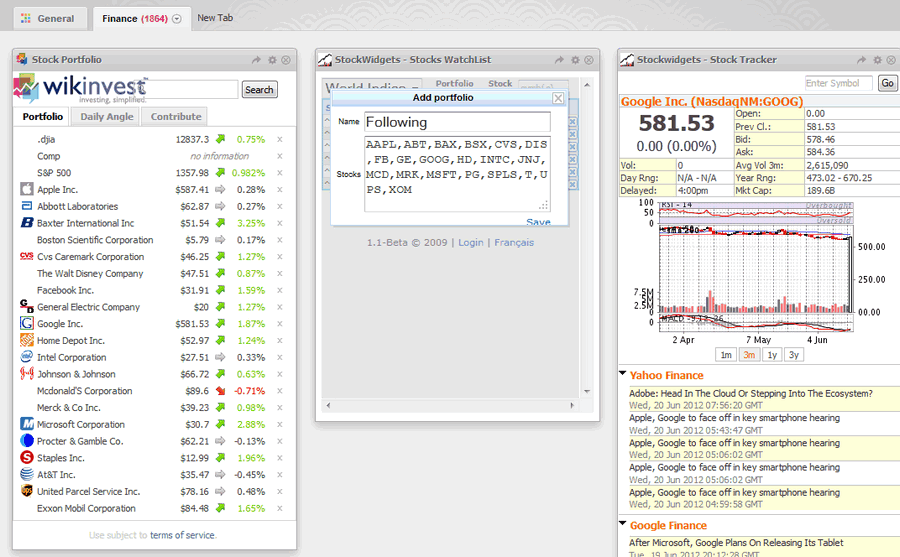The width and height of the screenshot is (900, 557).
Task: Click the Procter & Gamble logo icon
Action: [27, 440]
